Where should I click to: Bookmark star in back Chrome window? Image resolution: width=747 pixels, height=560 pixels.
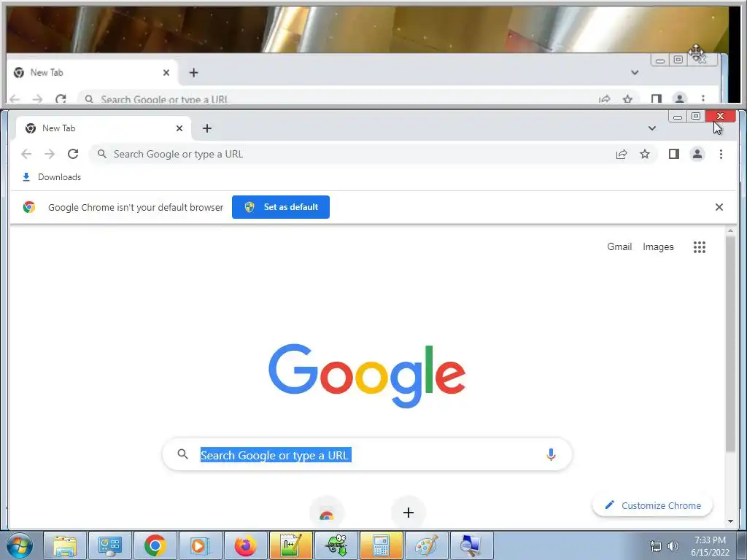(x=627, y=98)
